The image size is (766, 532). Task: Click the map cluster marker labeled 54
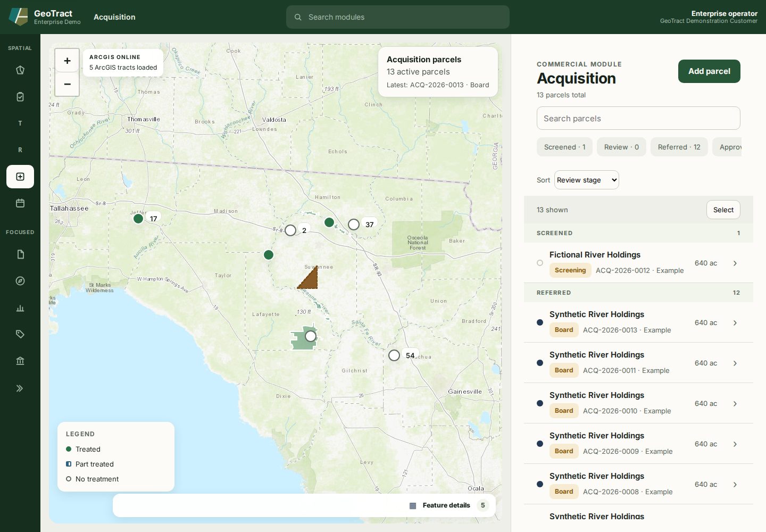click(x=394, y=355)
